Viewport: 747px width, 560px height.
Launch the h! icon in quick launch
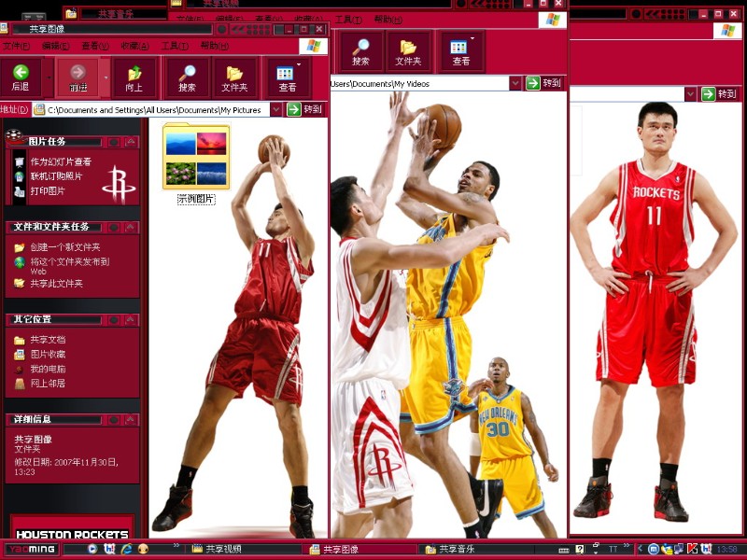click(109, 549)
